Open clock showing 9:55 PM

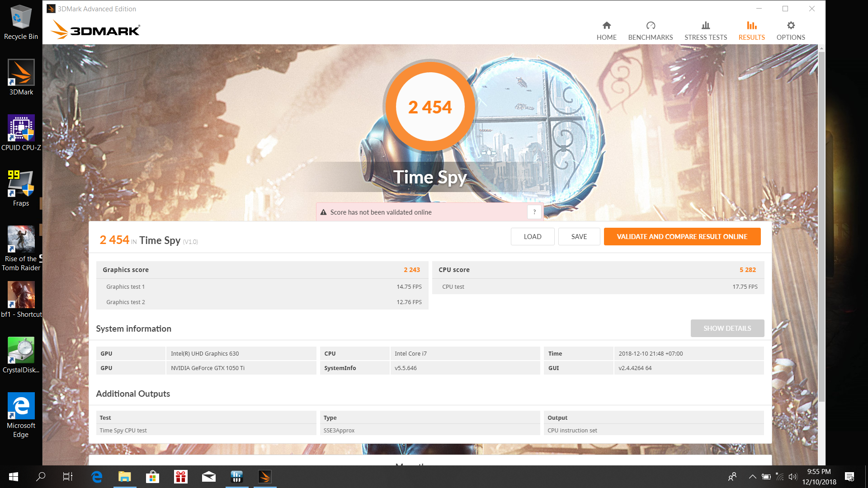pos(819,477)
